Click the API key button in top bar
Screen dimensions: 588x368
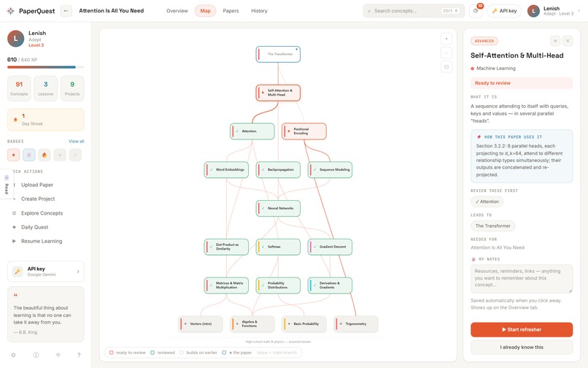tap(504, 11)
